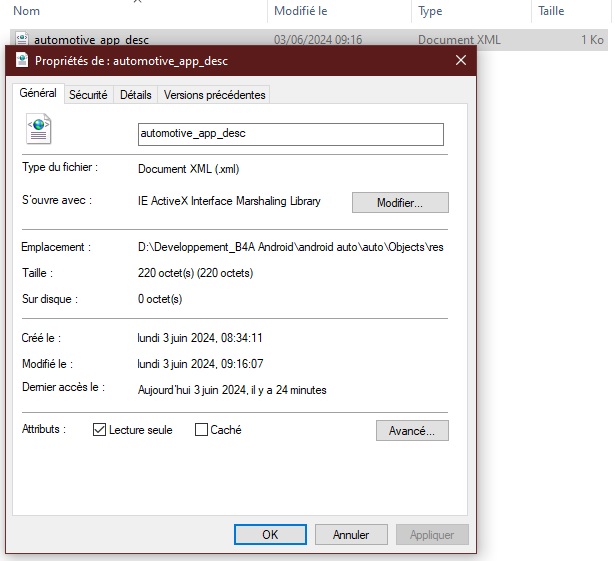Open the Détails tab
Image resolution: width=615 pixels, height=561 pixels.
(136, 95)
